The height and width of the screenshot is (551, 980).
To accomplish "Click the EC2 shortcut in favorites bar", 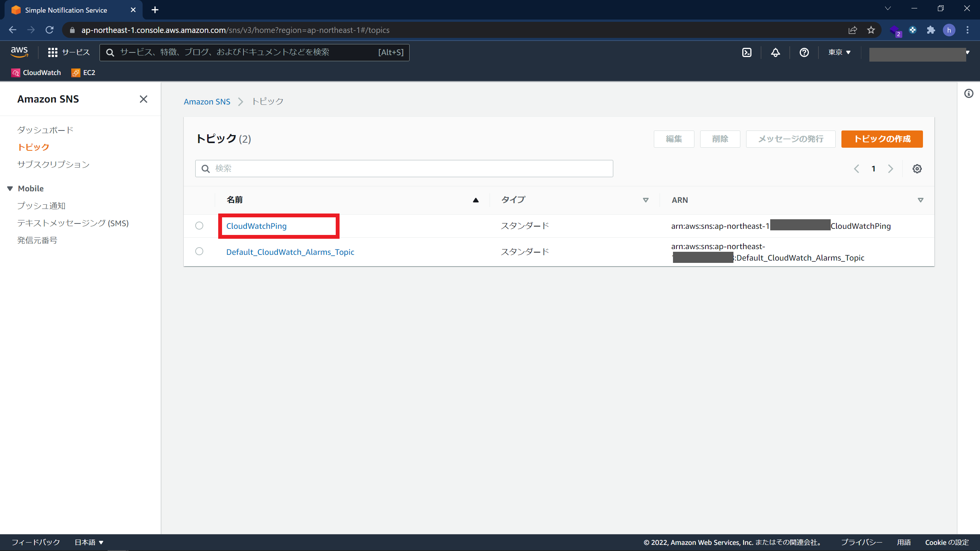I will tap(83, 73).
